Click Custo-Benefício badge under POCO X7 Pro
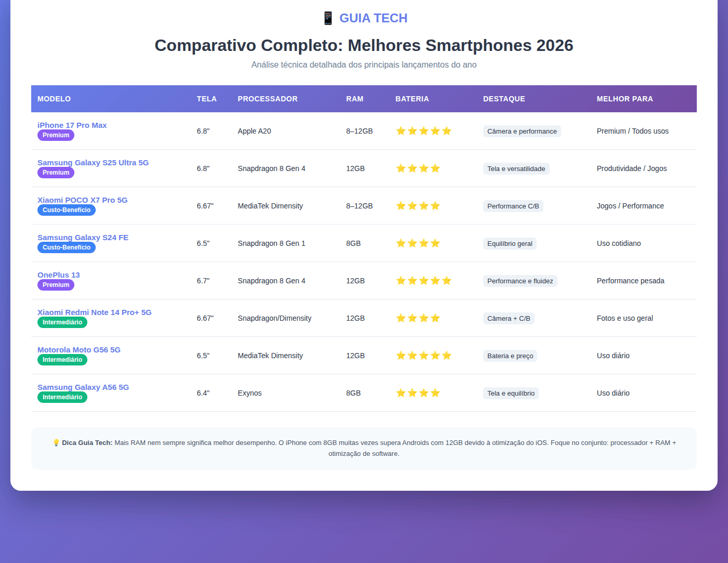Viewport: 728px width, 563px height. 67,210
